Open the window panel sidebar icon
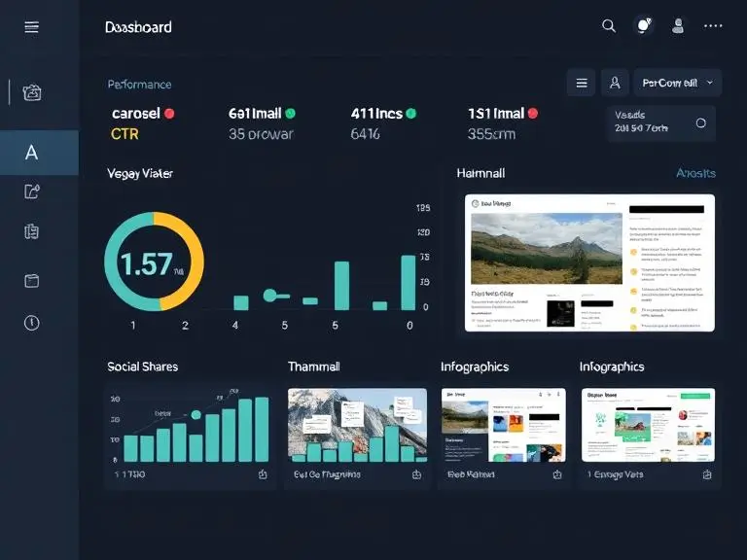747x560 pixels. click(31, 280)
